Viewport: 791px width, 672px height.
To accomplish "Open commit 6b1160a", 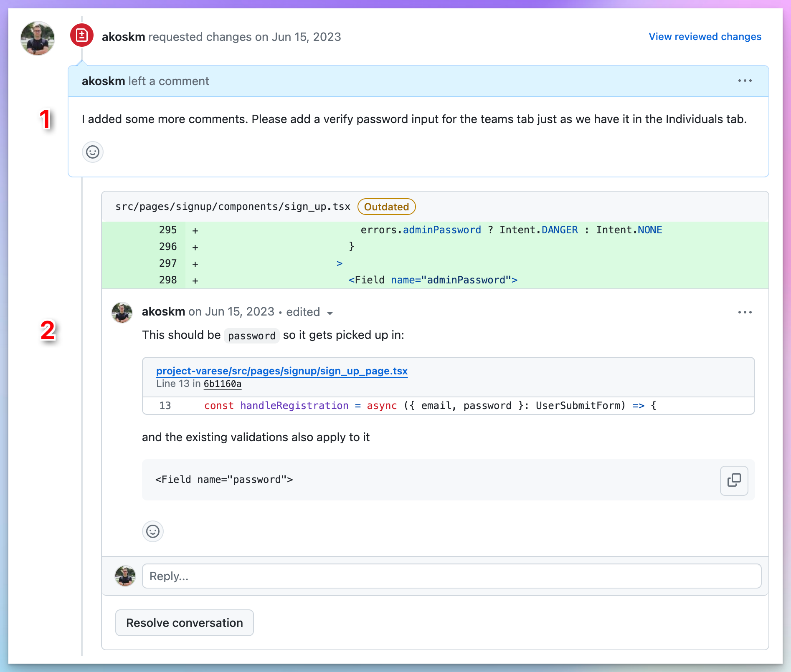I will pyautogui.click(x=222, y=384).
